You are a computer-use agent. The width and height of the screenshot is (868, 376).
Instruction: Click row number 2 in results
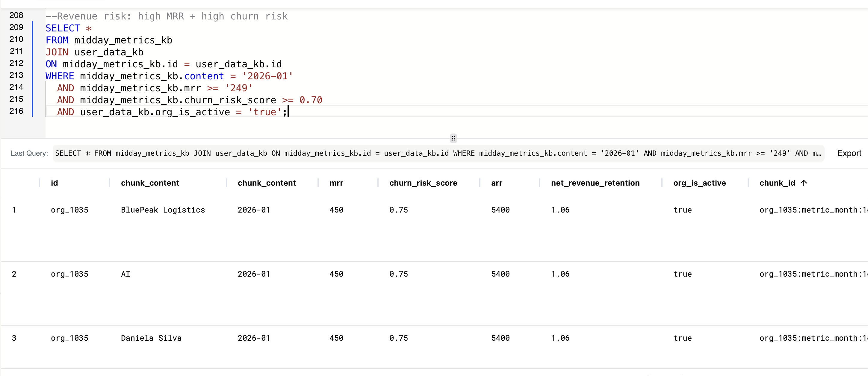14,274
